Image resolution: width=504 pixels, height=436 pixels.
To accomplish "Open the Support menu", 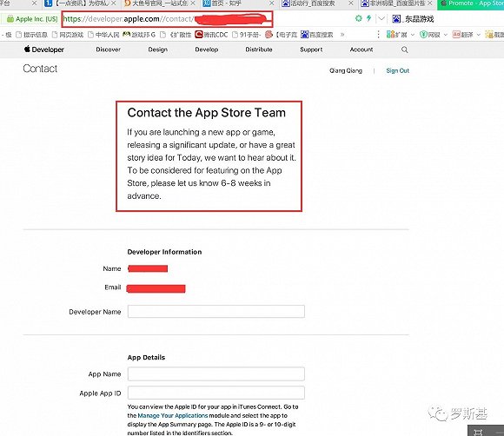I will [x=311, y=50].
